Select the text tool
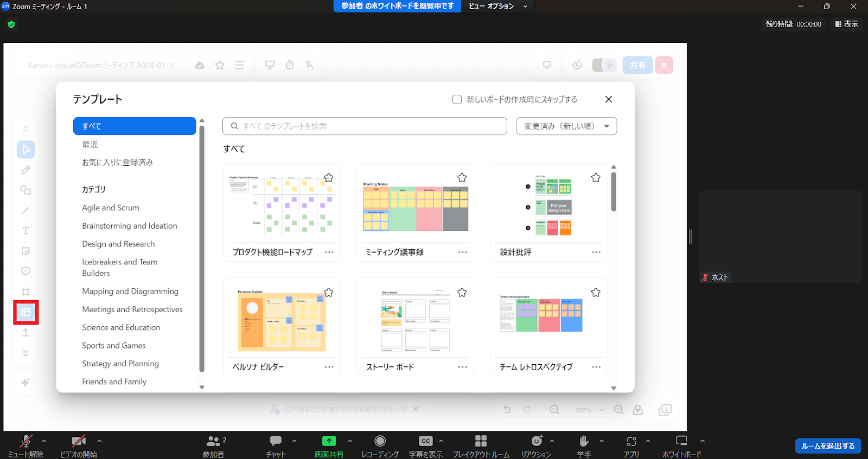This screenshot has width=868, height=459. (26, 231)
